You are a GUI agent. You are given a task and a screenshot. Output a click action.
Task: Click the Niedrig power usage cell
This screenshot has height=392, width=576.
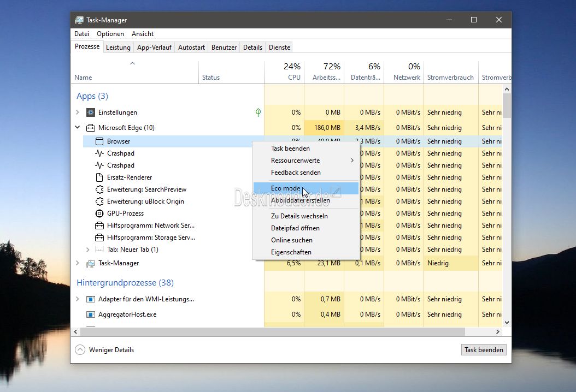(451, 263)
